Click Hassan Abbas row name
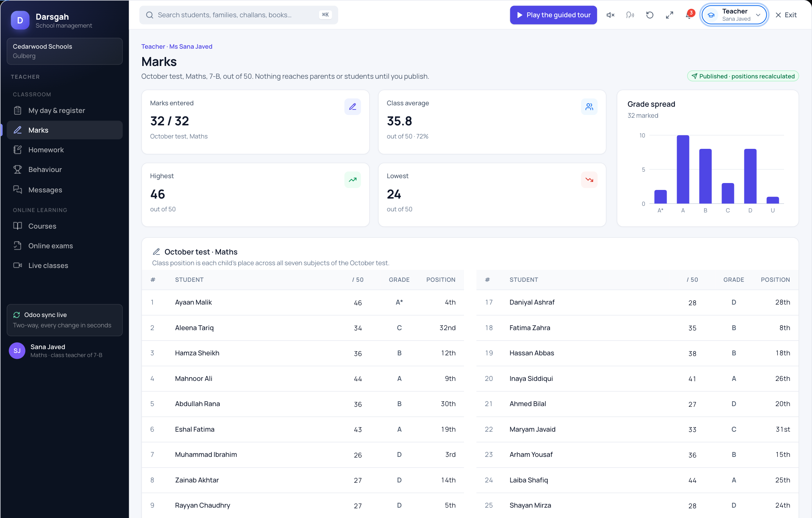This screenshot has width=812, height=518. click(x=532, y=353)
